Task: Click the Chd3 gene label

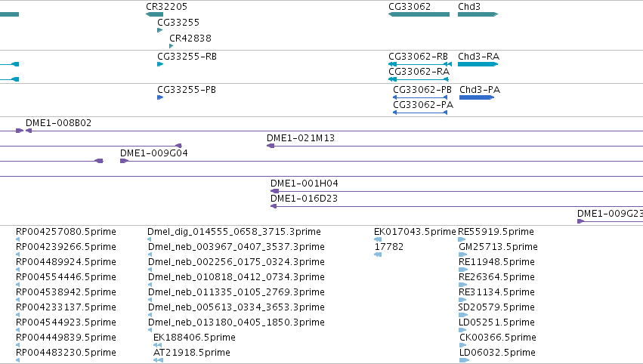Action: (x=469, y=7)
